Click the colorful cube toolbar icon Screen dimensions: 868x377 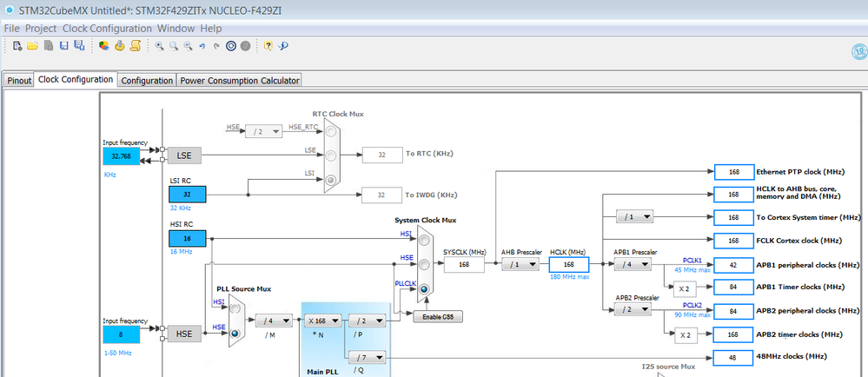click(x=103, y=46)
